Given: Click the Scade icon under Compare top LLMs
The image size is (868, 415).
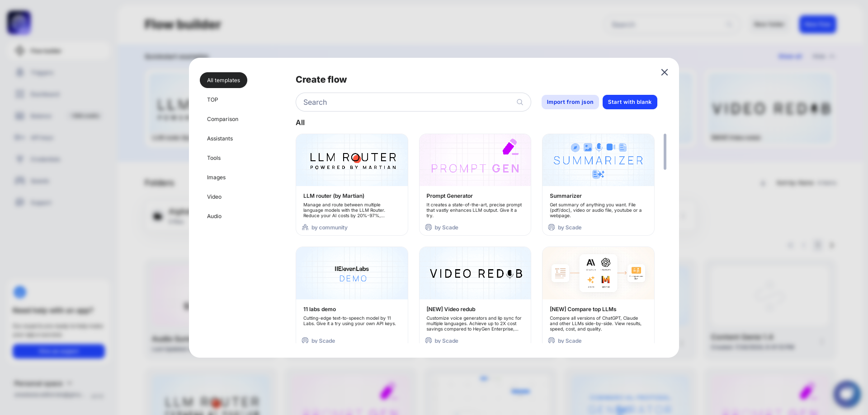Looking at the screenshot, I should click(552, 340).
